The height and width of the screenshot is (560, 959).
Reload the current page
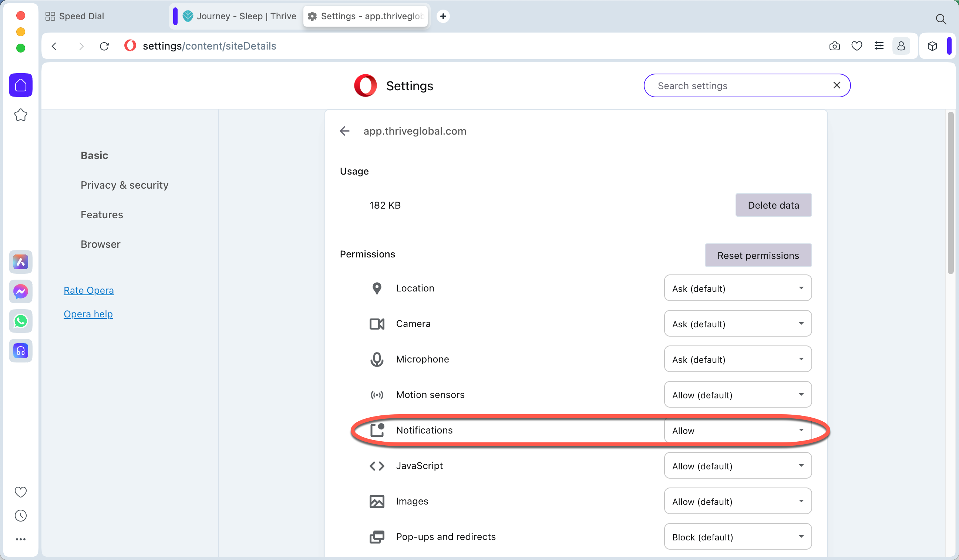point(104,46)
